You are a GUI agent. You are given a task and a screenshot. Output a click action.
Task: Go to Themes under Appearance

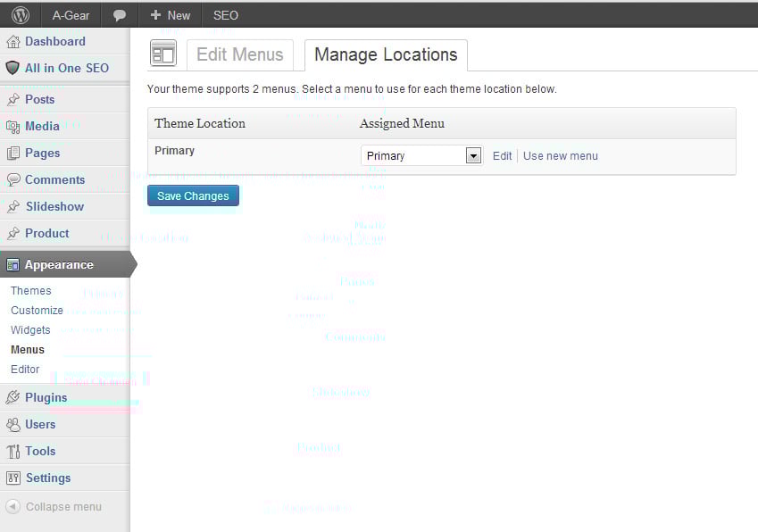click(31, 291)
